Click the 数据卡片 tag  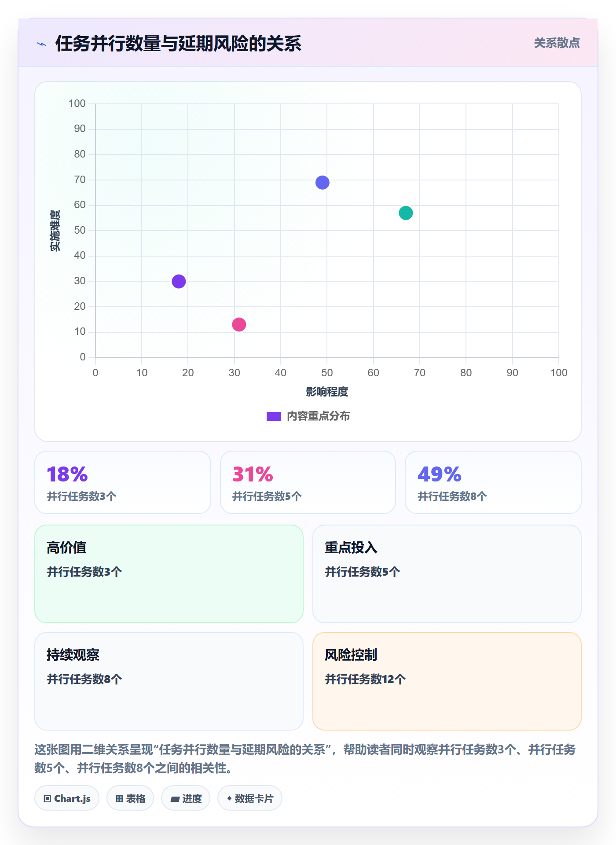coord(250,798)
